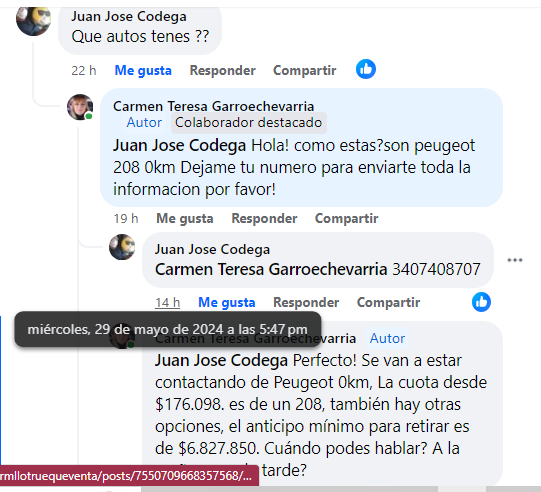
Task: Click Responder under the 22 h comment
Action: [223, 70]
